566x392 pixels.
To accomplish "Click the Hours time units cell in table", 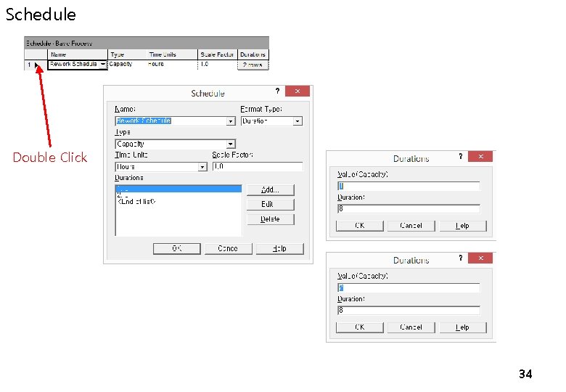I will pos(172,65).
